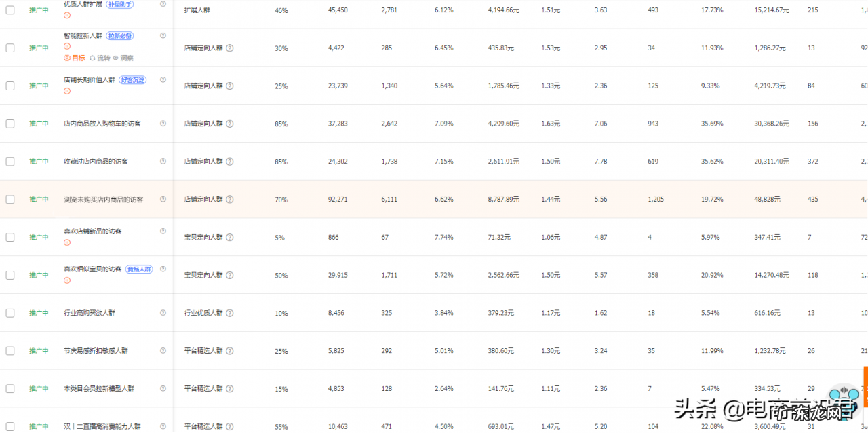Click pause icon under 喜欢店铺新品的访客
The width and height of the screenshot is (868, 433).
67,243
